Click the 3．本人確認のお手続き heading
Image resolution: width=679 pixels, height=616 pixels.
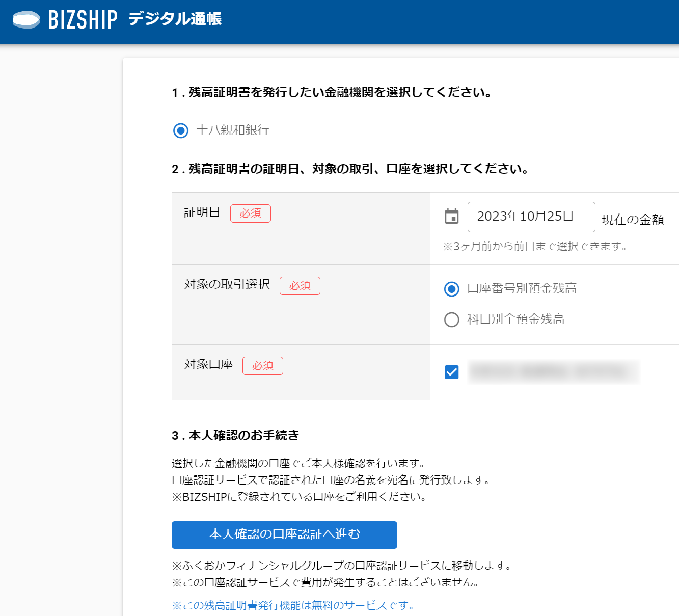tap(236, 436)
